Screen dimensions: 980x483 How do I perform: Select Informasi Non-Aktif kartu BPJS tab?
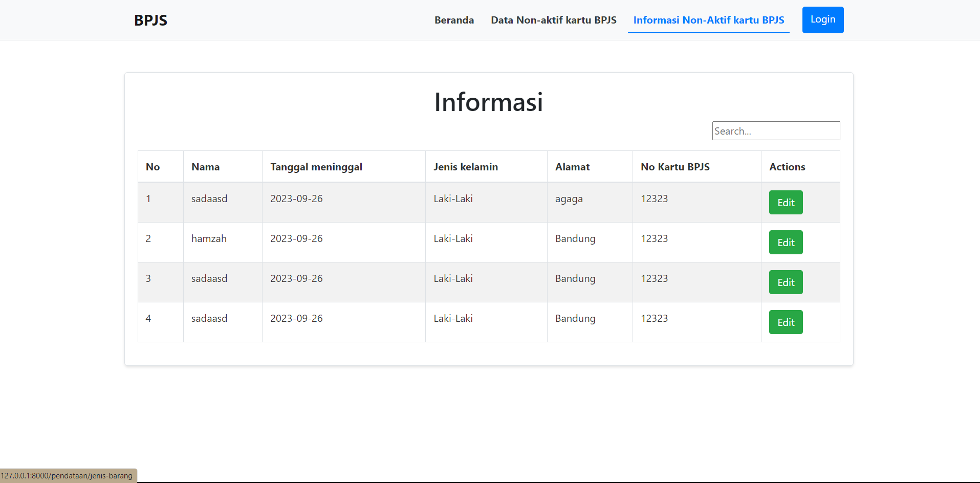click(x=708, y=20)
